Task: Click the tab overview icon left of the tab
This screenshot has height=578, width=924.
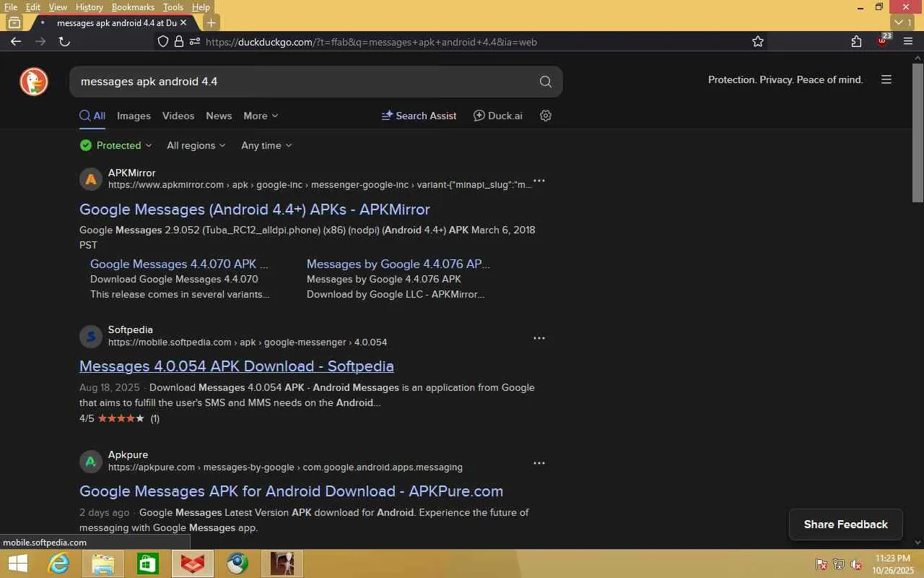Action: (x=14, y=22)
